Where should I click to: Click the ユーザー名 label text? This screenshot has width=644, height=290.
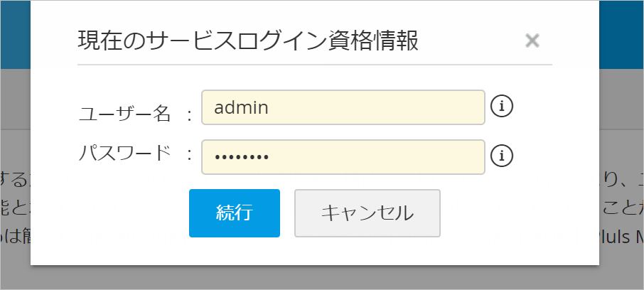[124, 112]
